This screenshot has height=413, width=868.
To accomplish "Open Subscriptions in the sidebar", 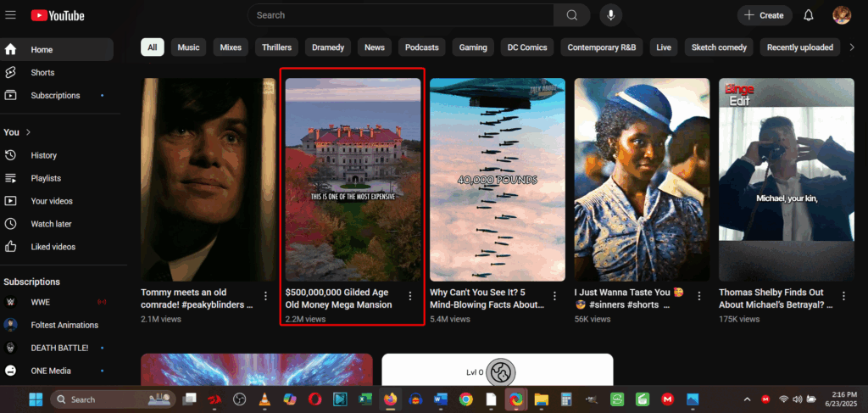I will click(57, 95).
